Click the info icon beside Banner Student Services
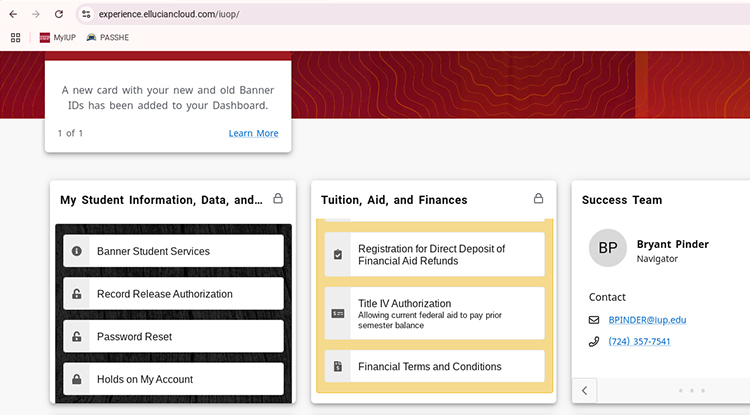This screenshot has height=415, width=750. point(77,251)
